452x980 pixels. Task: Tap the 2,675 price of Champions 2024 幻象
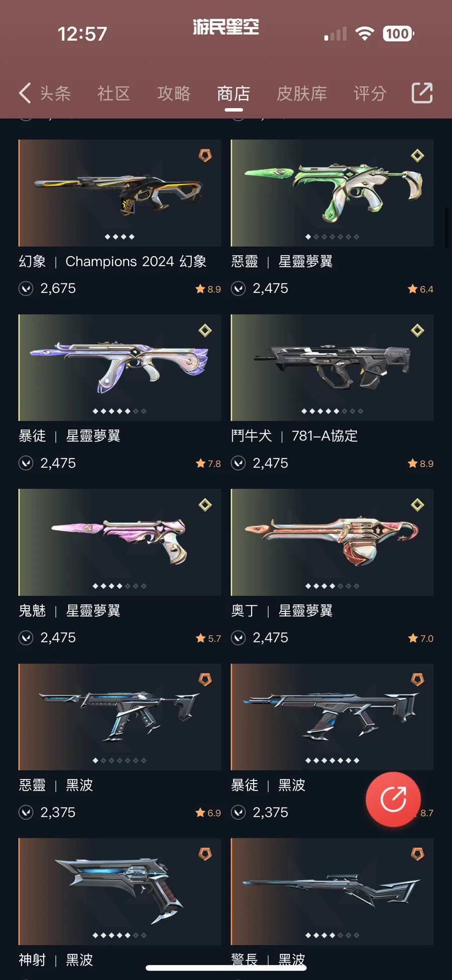tap(58, 288)
